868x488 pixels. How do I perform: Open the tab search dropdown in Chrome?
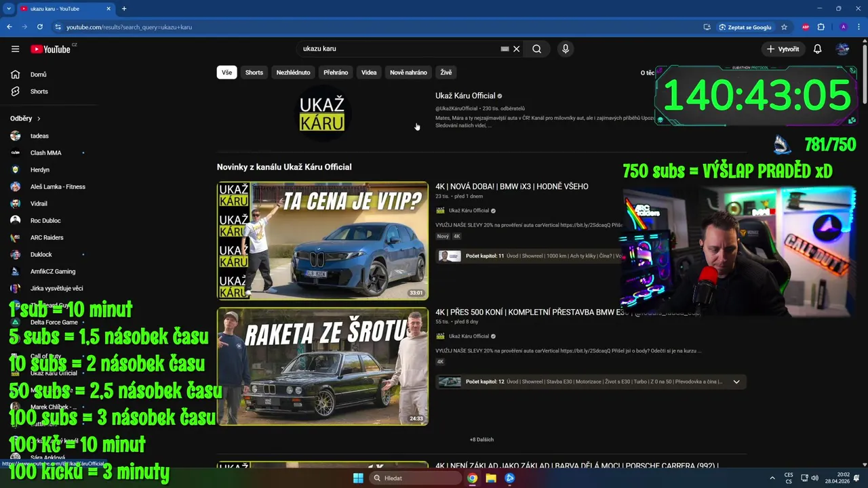coord(9,9)
